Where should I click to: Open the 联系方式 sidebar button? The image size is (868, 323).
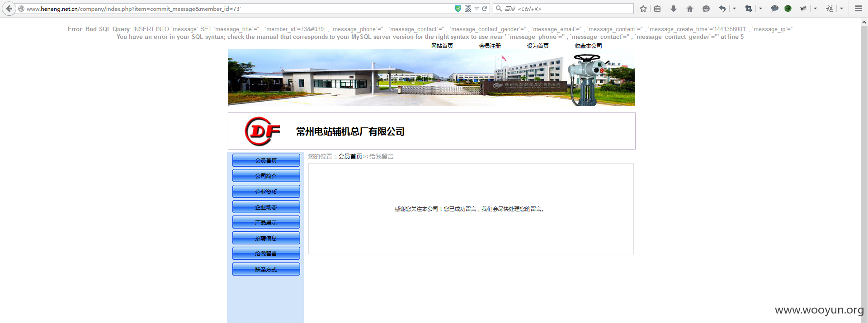tap(266, 269)
